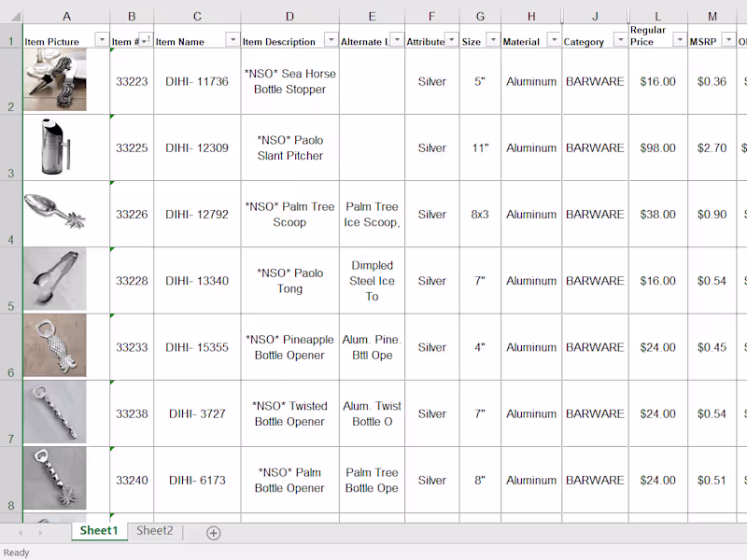Screen dimensions: 747x560
Task: Select the Sheet1 tab
Action: (x=98, y=530)
